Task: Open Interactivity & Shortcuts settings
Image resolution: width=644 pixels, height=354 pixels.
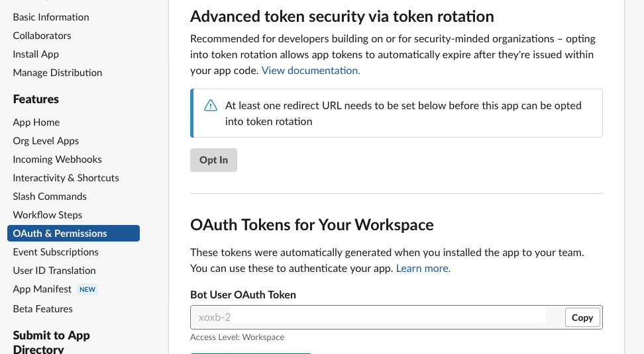Action: click(66, 178)
